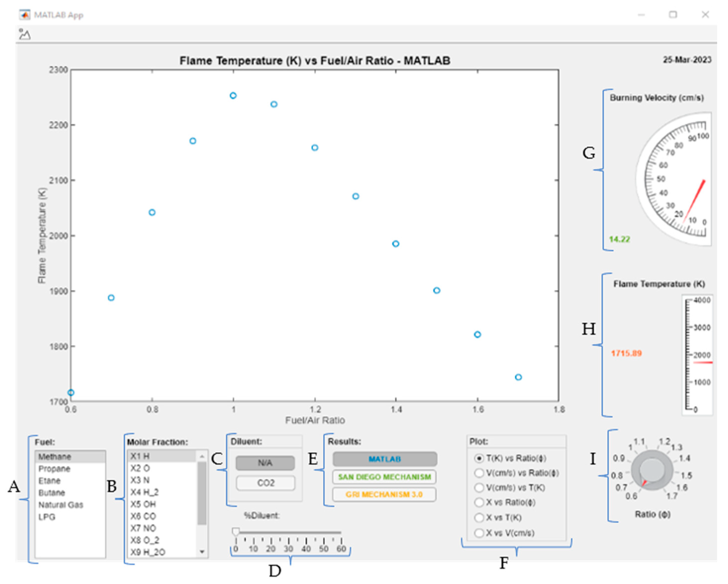Maximize the MATLAB App window
Viewport: 728px width, 584px height.
coord(673,15)
